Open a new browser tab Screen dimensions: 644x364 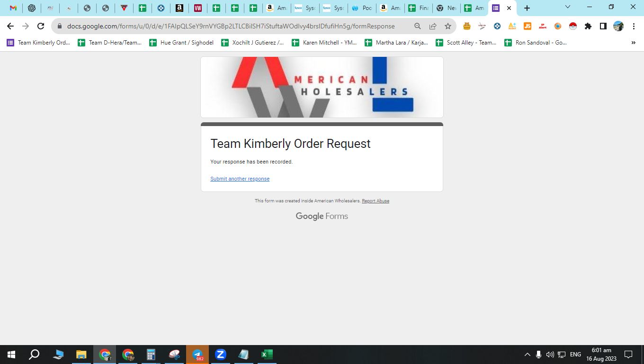527,8
